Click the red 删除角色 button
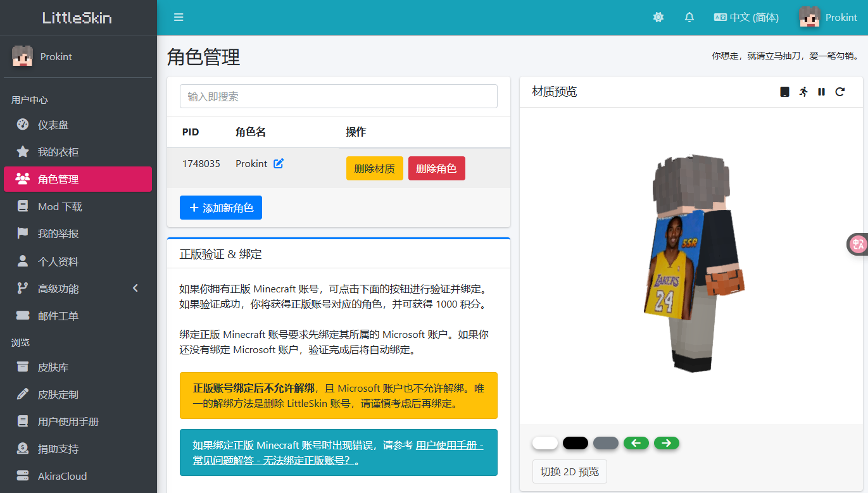Image resolution: width=868 pixels, height=493 pixels. click(x=437, y=168)
